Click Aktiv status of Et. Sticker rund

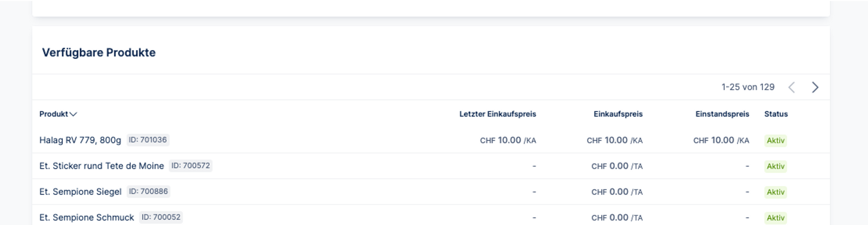[776, 166]
